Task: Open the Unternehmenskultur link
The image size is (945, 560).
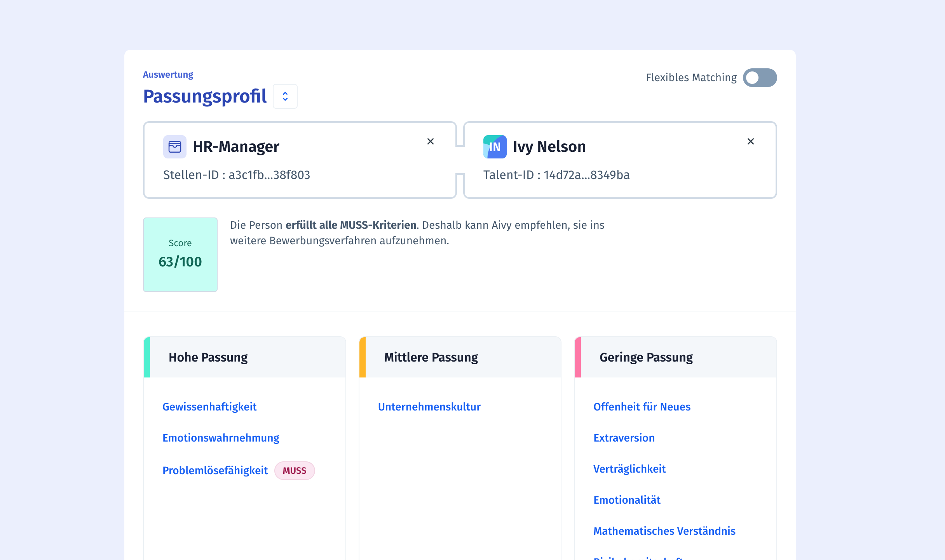Action: (429, 407)
